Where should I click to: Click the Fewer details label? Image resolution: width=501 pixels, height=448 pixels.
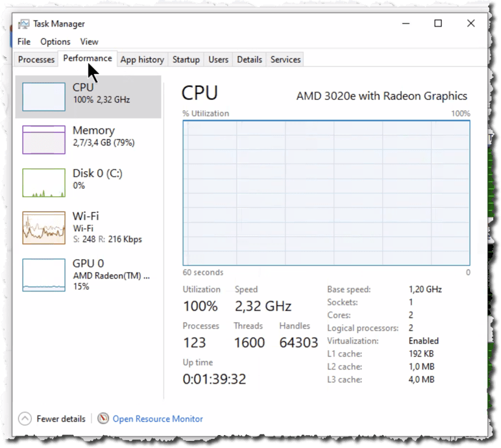point(61,419)
